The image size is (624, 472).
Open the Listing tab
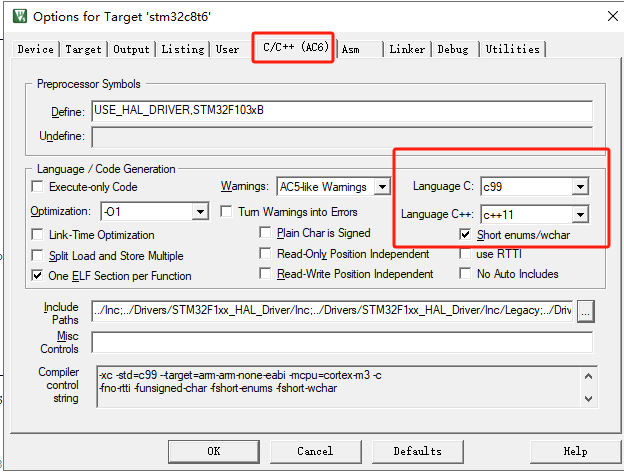(x=183, y=49)
